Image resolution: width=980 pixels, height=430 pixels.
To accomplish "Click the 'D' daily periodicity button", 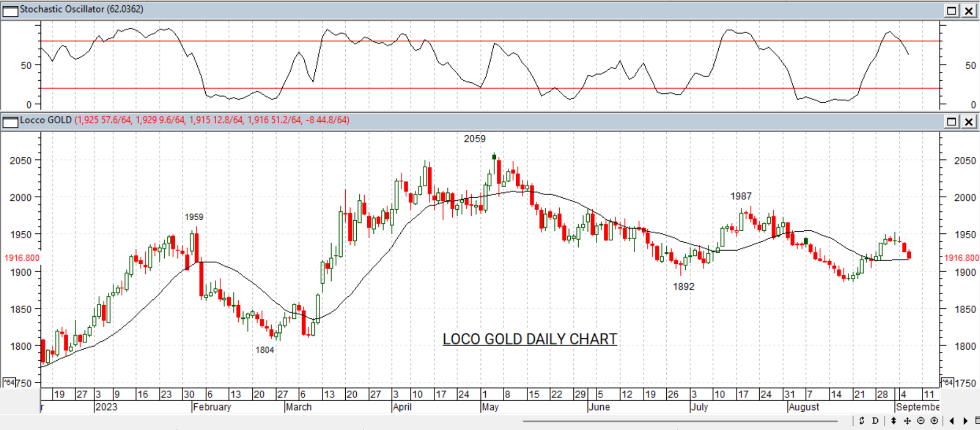I will pyautogui.click(x=875, y=421).
